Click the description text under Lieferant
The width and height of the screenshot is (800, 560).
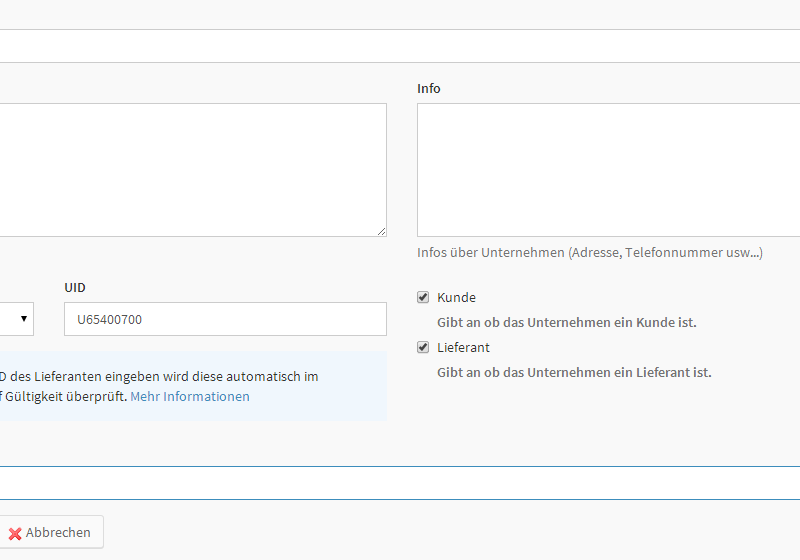click(x=574, y=373)
